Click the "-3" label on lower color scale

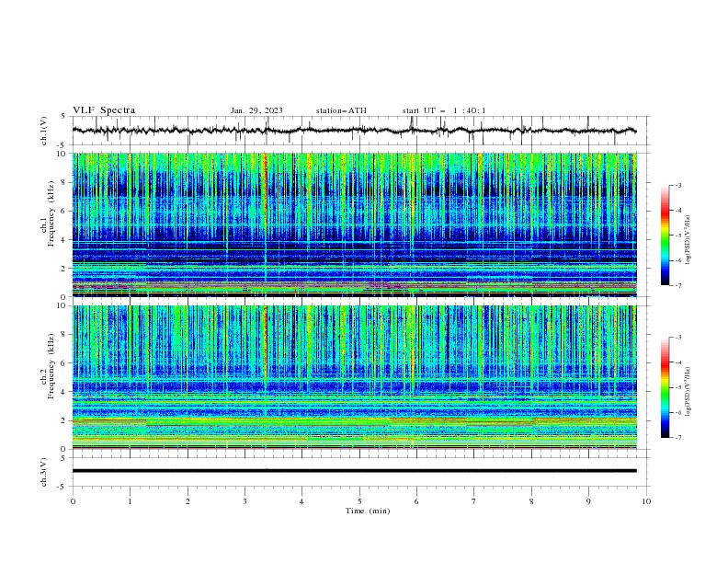pos(678,338)
